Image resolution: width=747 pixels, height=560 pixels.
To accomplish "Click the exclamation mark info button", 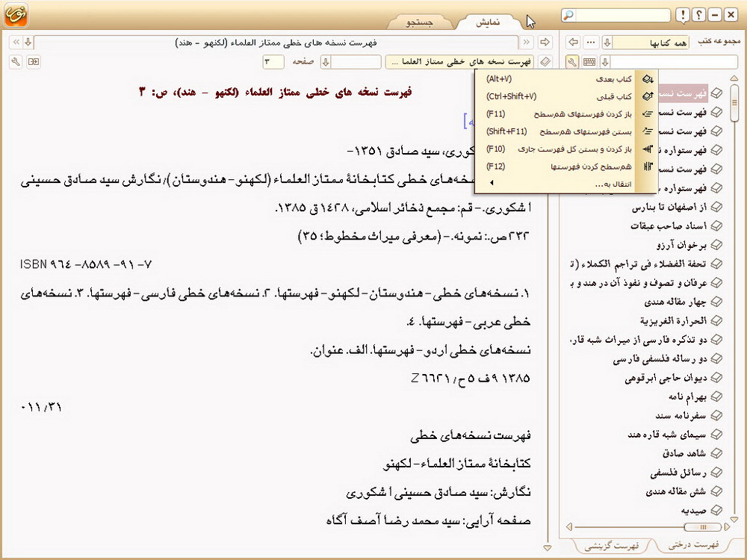I will tap(684, 15).
